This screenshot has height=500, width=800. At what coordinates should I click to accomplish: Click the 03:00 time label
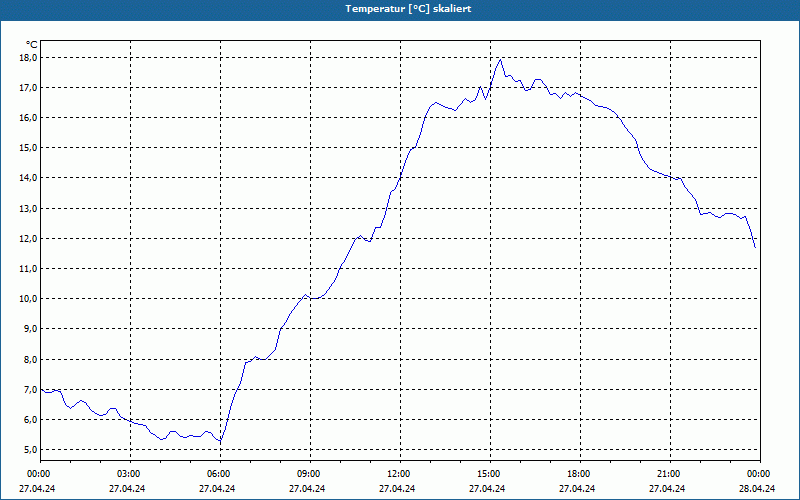130,474
